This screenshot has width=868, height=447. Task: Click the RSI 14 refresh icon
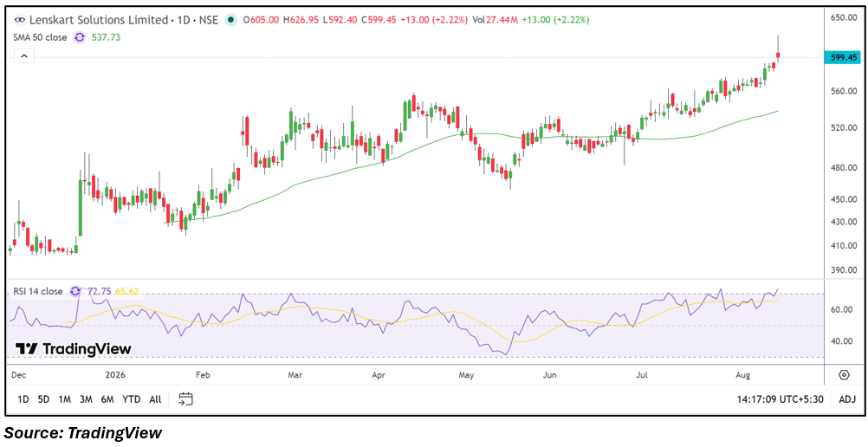[76, 291]
